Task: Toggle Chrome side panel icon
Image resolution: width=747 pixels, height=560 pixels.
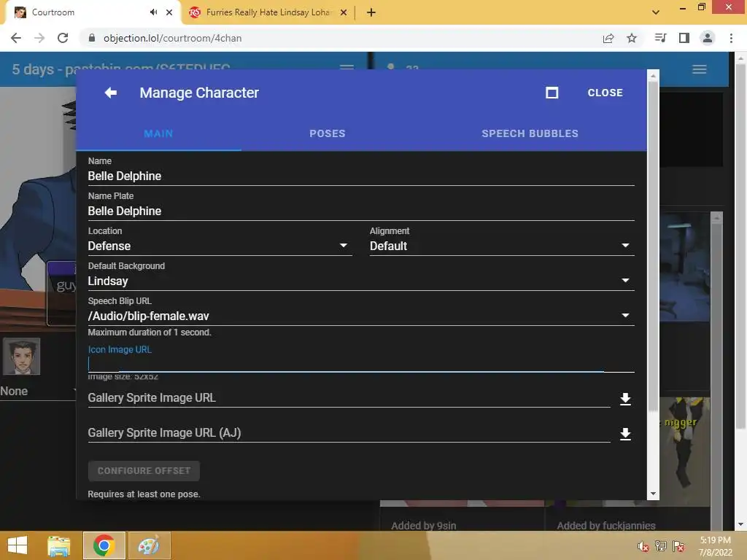Action: [x=684, y=38]
